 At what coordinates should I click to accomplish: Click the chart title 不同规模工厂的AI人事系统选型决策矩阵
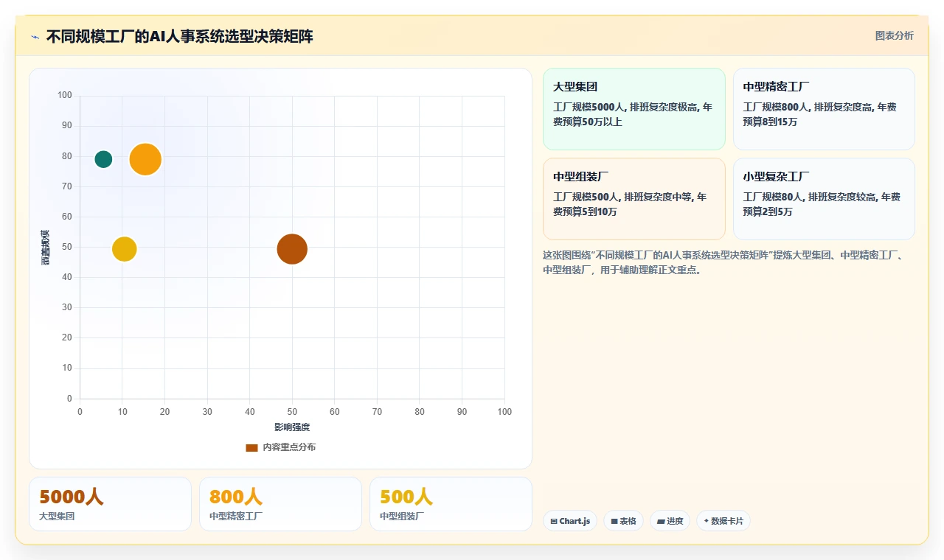click(x=179, y=37)
